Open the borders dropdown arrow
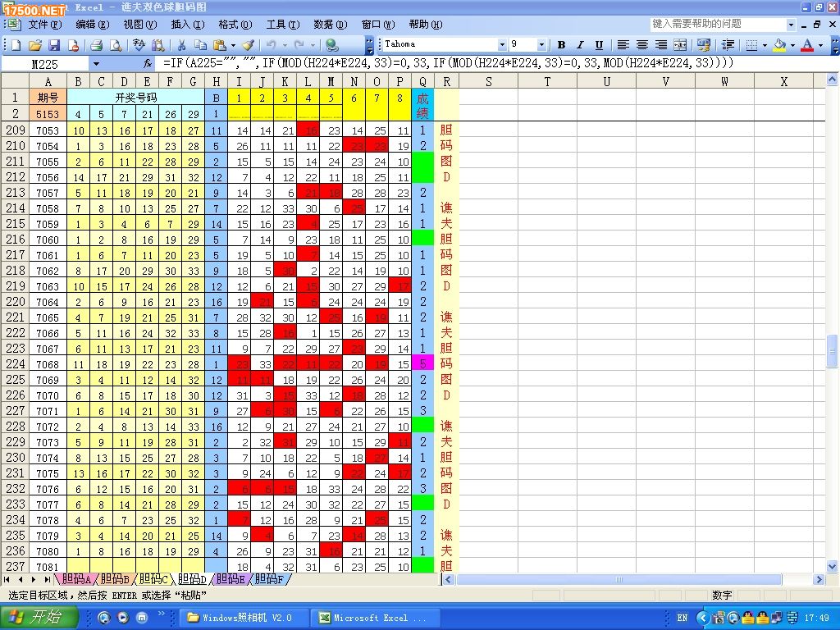Viewport: 840px width, 630px height. coord(765,45)
